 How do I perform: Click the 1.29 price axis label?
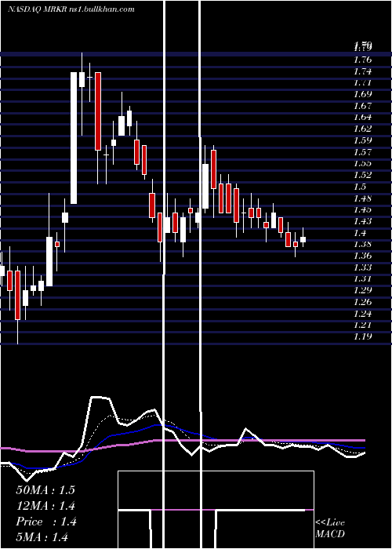[x=362, y=290]
